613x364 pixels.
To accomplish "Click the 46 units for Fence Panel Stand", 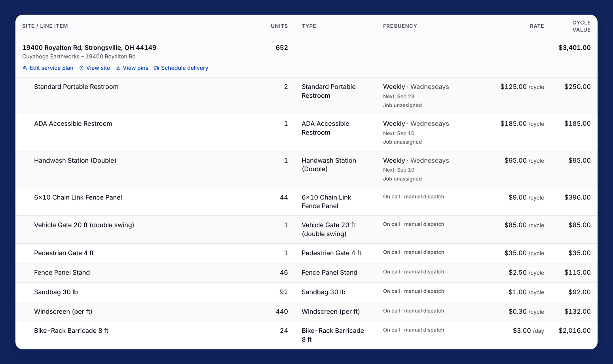I will (284, 273).
